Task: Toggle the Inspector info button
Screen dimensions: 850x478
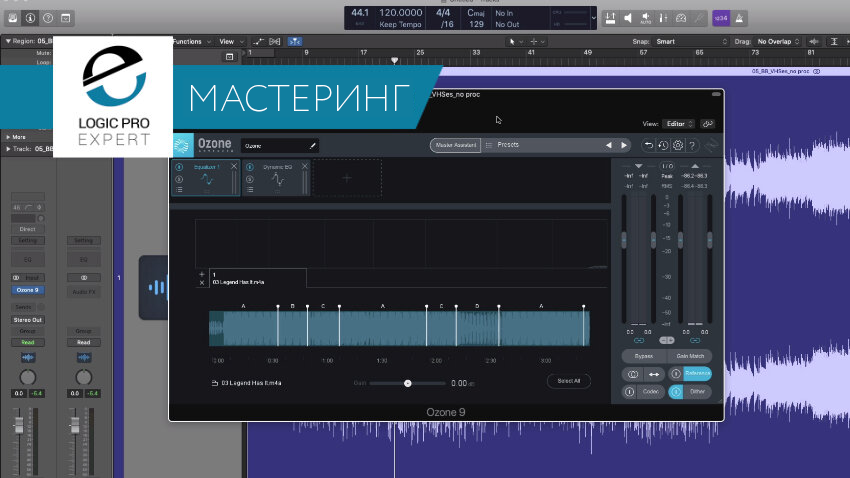Action: click(x=30, y=18)
